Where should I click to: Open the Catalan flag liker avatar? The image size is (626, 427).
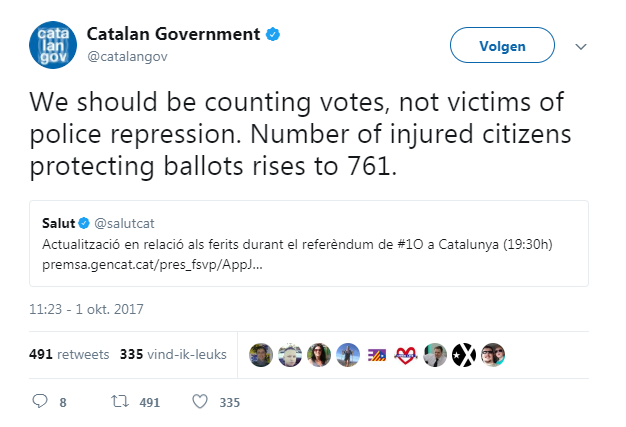tap(377, 355)
